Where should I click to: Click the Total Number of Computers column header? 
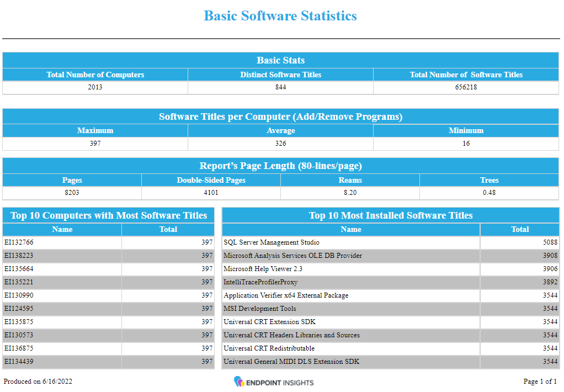pos(95,75)
